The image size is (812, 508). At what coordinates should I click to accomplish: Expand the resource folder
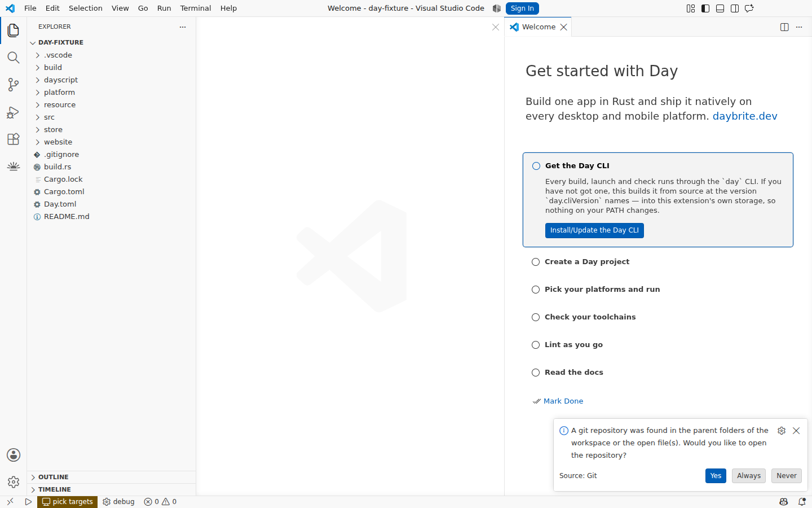[x=112, y=105]
